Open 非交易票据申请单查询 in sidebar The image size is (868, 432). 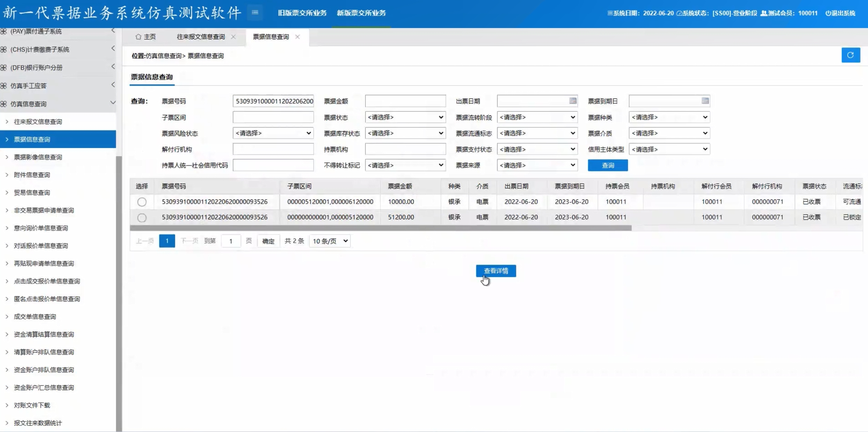tap(44, 210)
